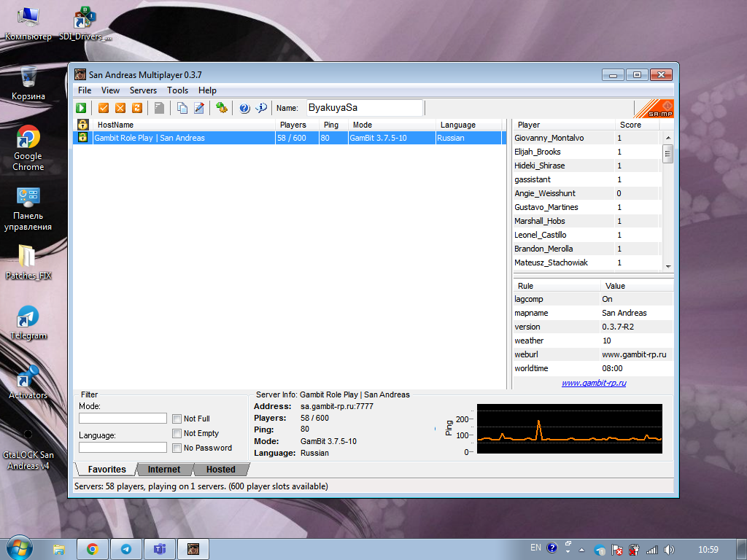Click the player list scrollbar thumb

coord(667,153)
